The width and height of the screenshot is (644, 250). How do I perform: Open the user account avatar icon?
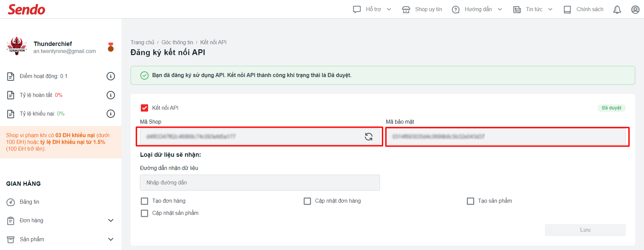coord(635,9)
